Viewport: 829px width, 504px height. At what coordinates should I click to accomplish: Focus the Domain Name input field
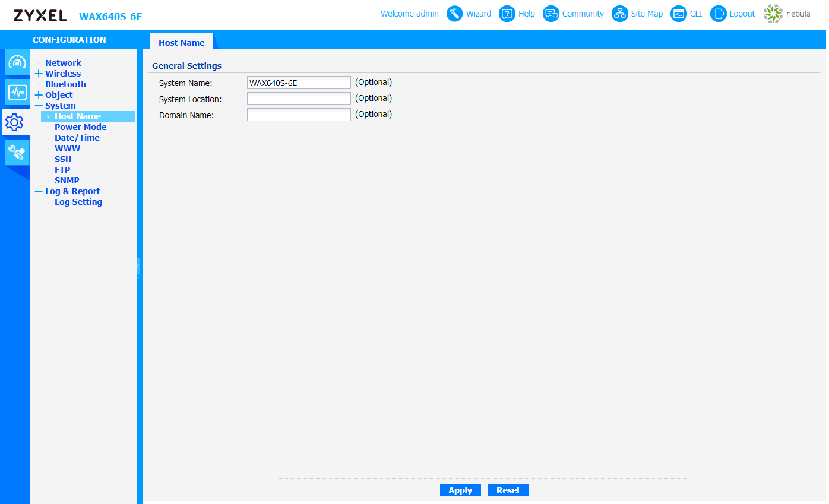tap(299, 115)
